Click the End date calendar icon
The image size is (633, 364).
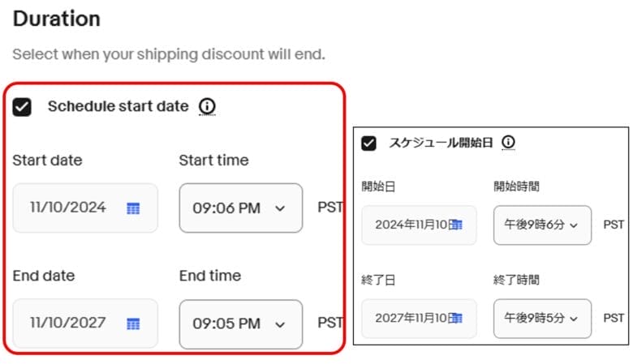pyautogui.click(x=133, y=323)
